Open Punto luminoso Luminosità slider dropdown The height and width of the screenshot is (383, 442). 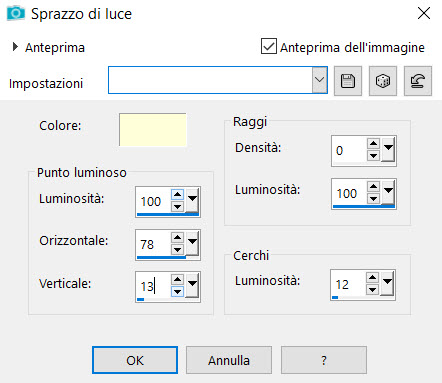pyautogui.click(x=192, y=200)
